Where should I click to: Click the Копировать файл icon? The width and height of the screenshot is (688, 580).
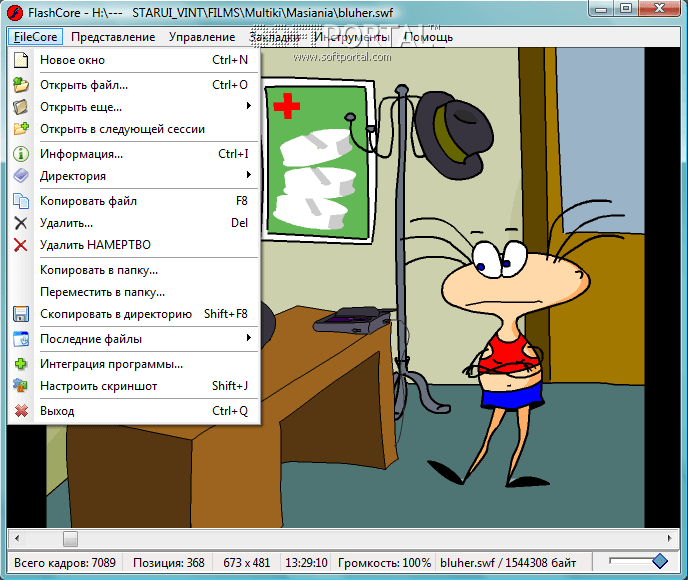[x=21, y=201]
